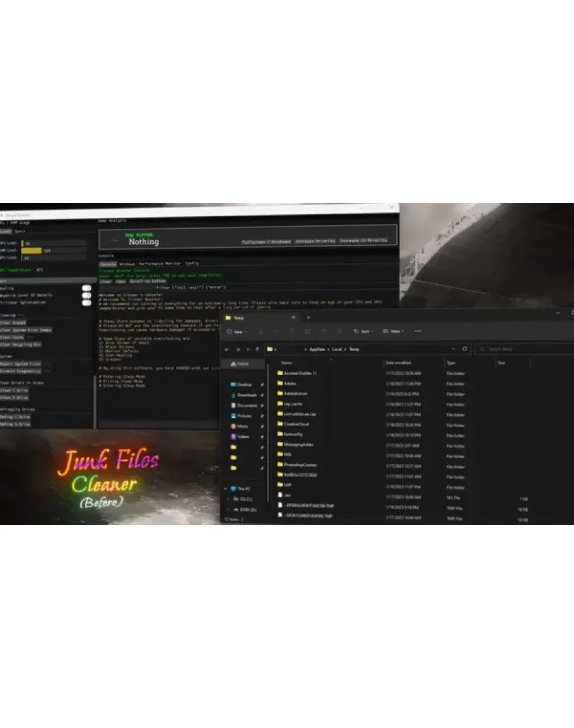Switch to the Performance Monitor tab
Image resolution: width=574 pixels, height=728 pixels.
pyautogui.click(x=160, y=263)
